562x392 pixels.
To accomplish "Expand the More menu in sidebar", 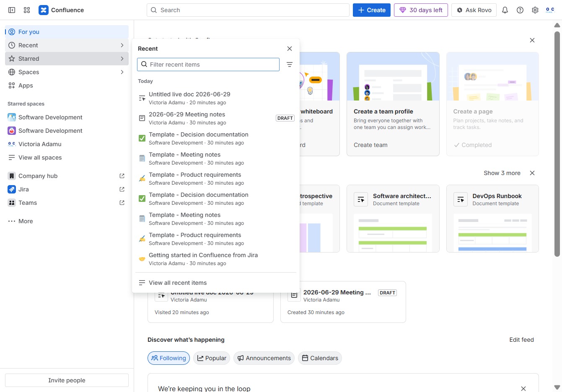I will point(67,221).
